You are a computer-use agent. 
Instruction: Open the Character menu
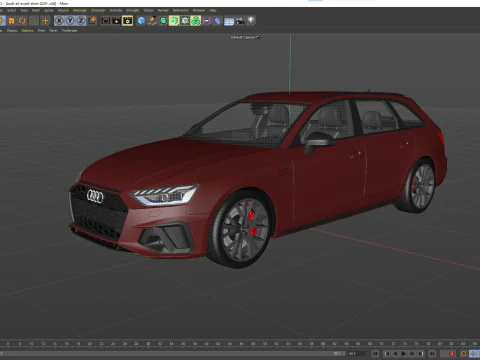coord(98,11)
